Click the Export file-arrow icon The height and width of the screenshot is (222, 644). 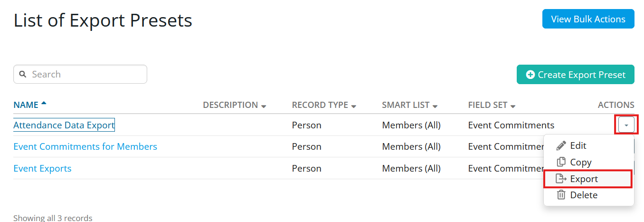(561, 179)
